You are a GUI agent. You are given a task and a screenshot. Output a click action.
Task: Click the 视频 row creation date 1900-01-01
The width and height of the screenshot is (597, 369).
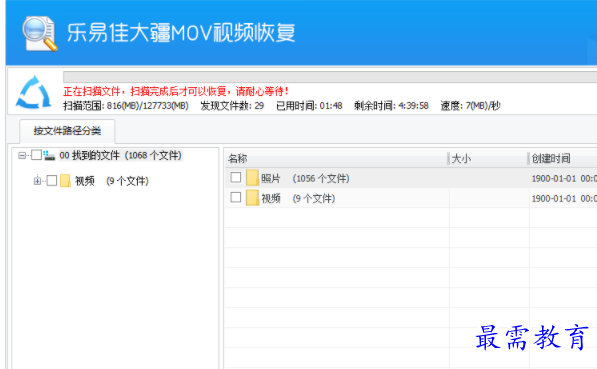pyautogui.click(x=564, y=198)
